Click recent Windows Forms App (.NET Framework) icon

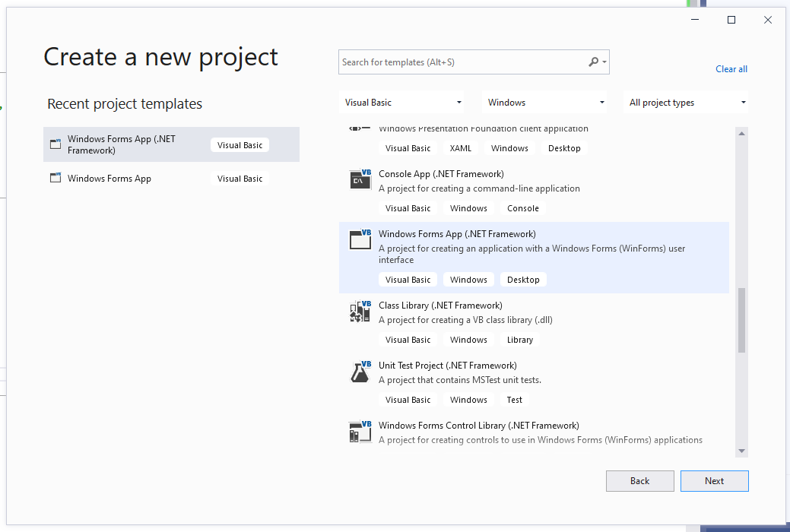tap(55, 144)
